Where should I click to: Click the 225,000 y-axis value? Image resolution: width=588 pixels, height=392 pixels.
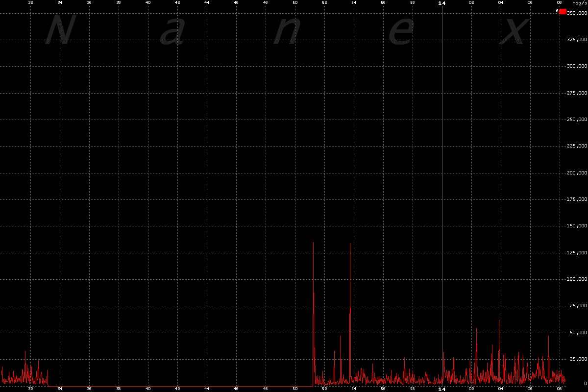click(576, 146)
